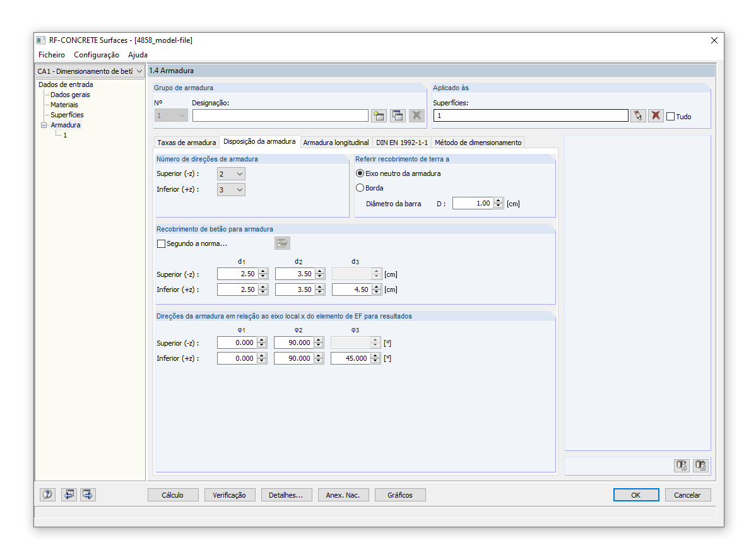This screenshot has height=550, width=756.
Task: Click the Designação input field
Action: tap(280, 115)
